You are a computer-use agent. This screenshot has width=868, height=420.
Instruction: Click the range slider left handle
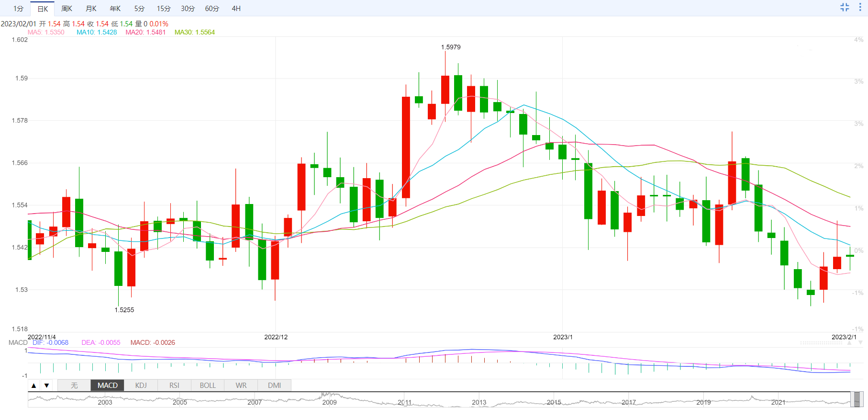click(852, 399)
